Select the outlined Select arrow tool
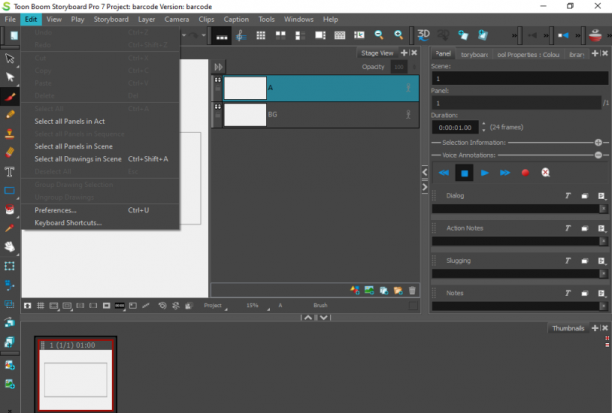Image resolution: width=612 pixels, height=413 pixels. click(x=10, y=59)
